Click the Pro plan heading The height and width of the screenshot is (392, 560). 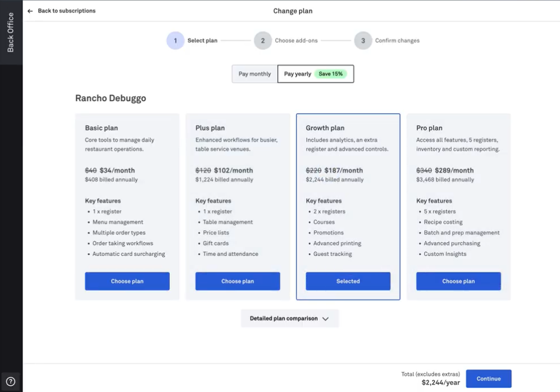429,128
